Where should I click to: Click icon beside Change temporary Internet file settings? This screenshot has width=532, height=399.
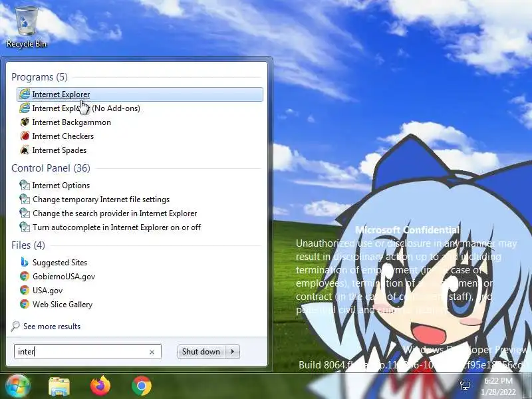pos(25,199)
